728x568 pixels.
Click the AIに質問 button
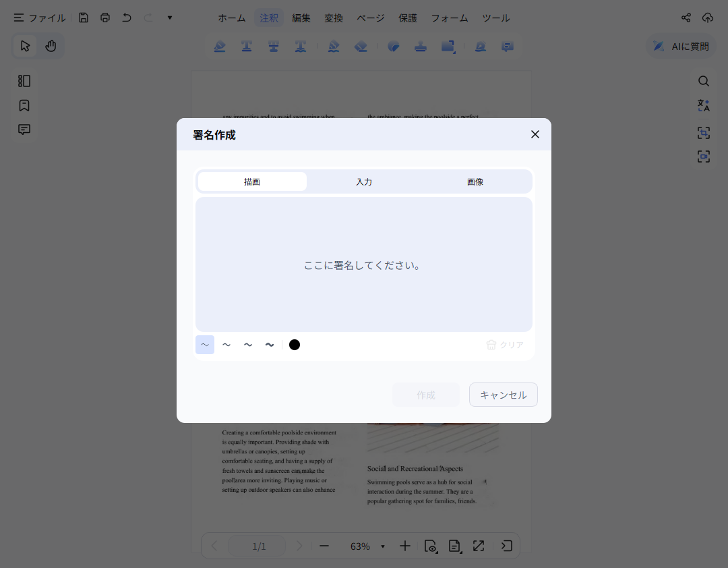(680, 45)
